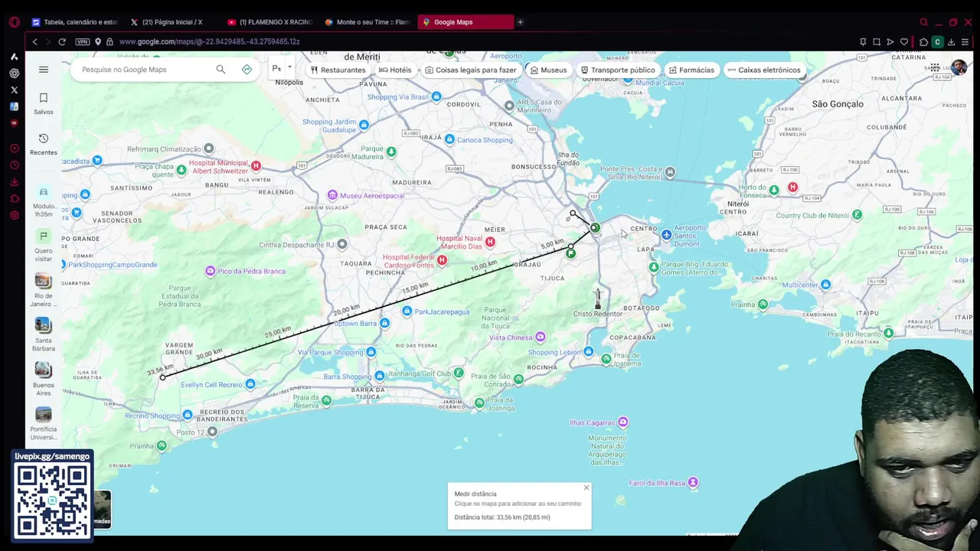This screenshot has width=980, height=551.
Task: Click the Hospital Naval Marcílio Dias marker
Action: [490, 242]
